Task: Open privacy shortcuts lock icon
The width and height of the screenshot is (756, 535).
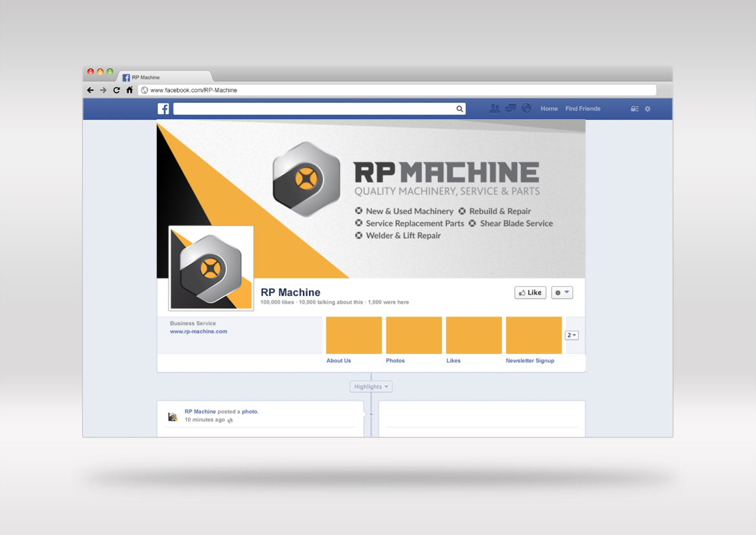Action: (635, 109)
